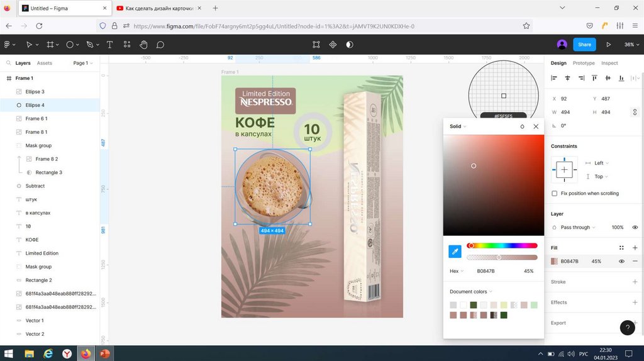
Task: Select the Hand tool
Action: pyautogui.click(x=143, y=45)
